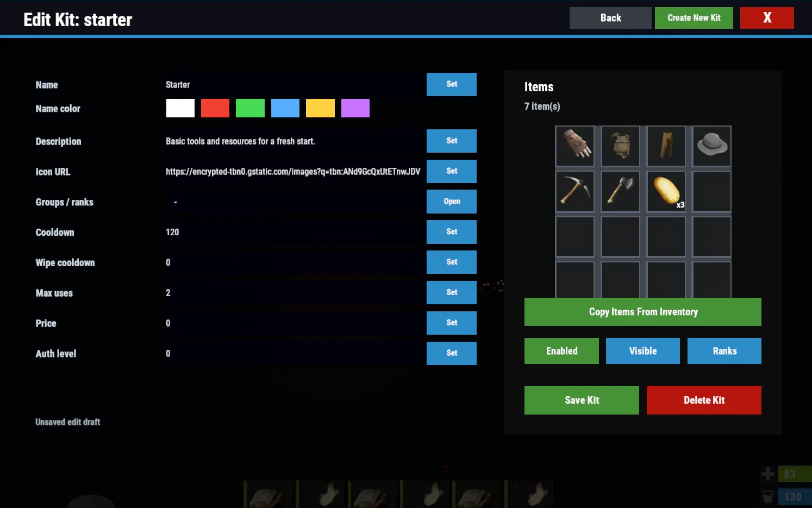Click the Cooldown value 120
This screenshot has width=812, height=508.
click(172, 232)
